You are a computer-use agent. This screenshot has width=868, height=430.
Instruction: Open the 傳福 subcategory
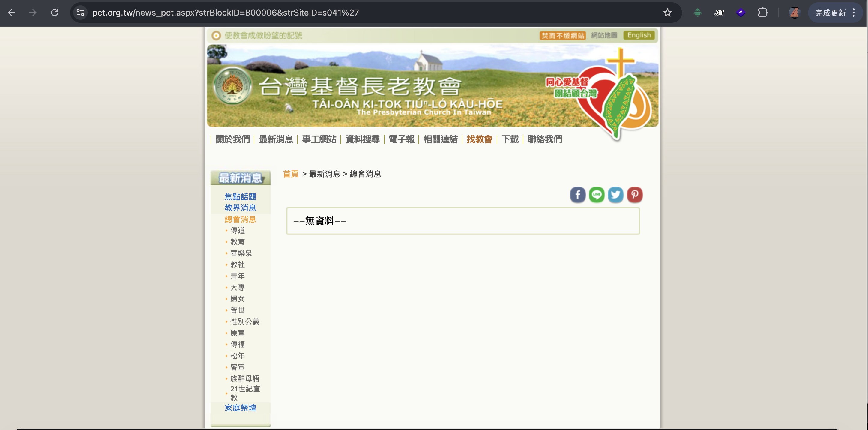238,345
